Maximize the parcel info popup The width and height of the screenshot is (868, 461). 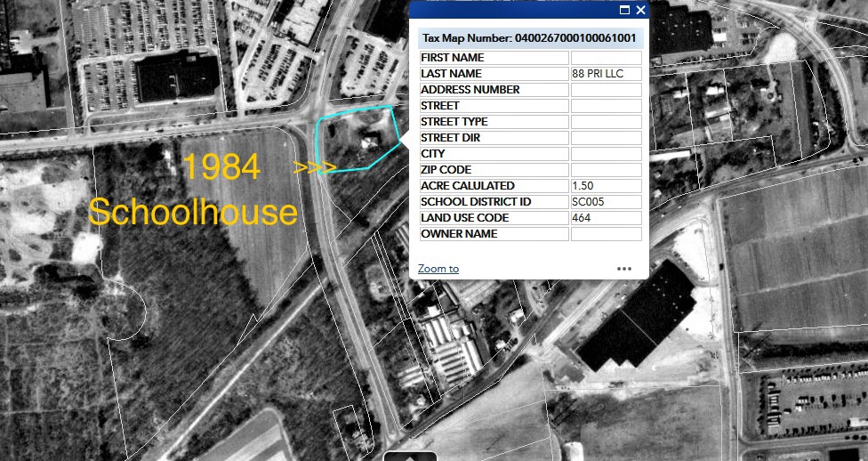(x=624, y=10)
